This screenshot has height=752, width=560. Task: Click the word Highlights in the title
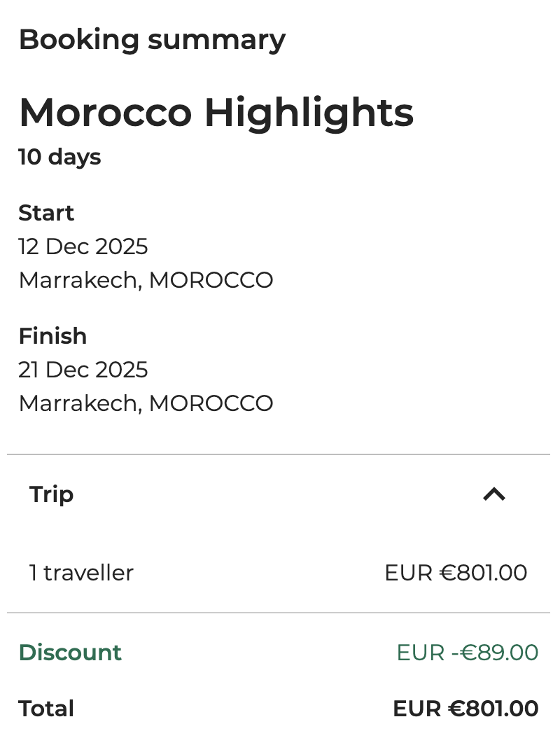point(309,112)
